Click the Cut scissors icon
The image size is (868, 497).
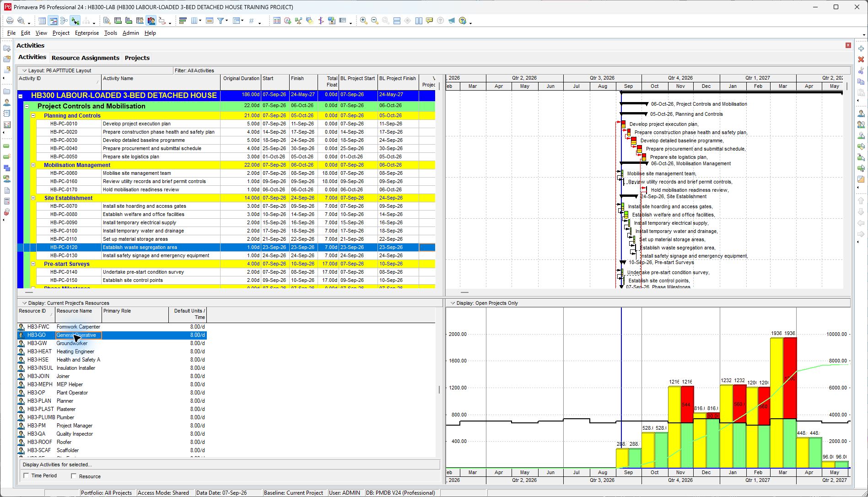[x=861, y=70]
